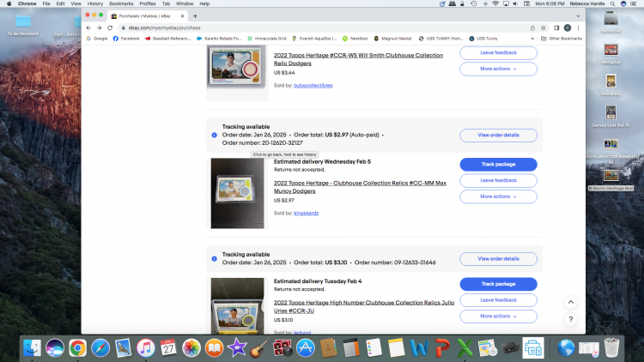Open Max Muncy Clubhouse Collection Relics listing
Image resolution: width=644 pixels, height=362 pixels.
pyautogui.click(x=360, y=187)
